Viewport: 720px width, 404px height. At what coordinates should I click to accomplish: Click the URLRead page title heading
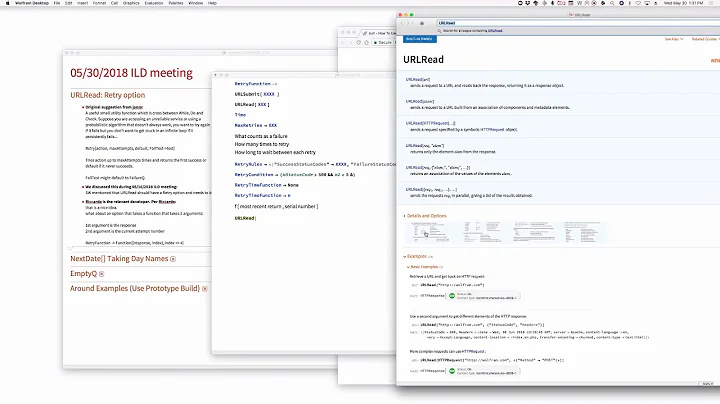click(x=423, y=60)
